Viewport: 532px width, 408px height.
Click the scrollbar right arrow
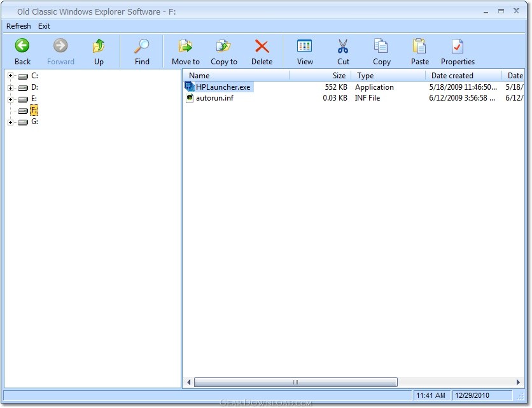518,382
